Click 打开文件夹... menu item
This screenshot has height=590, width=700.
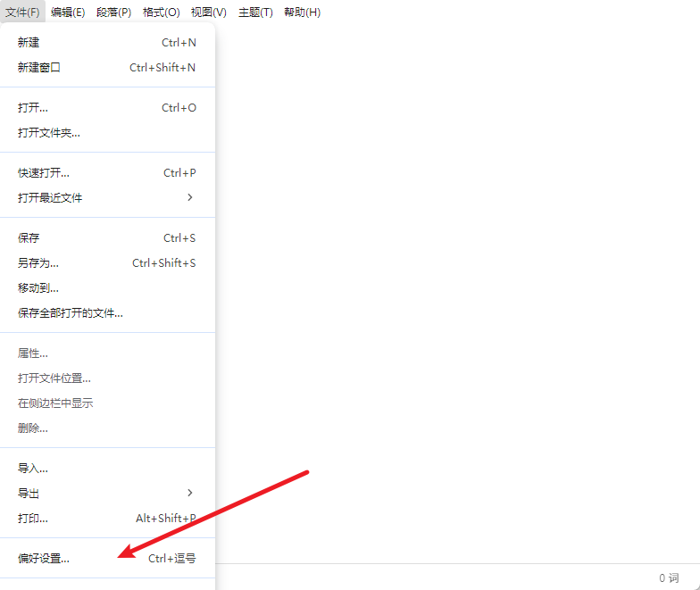49,133
